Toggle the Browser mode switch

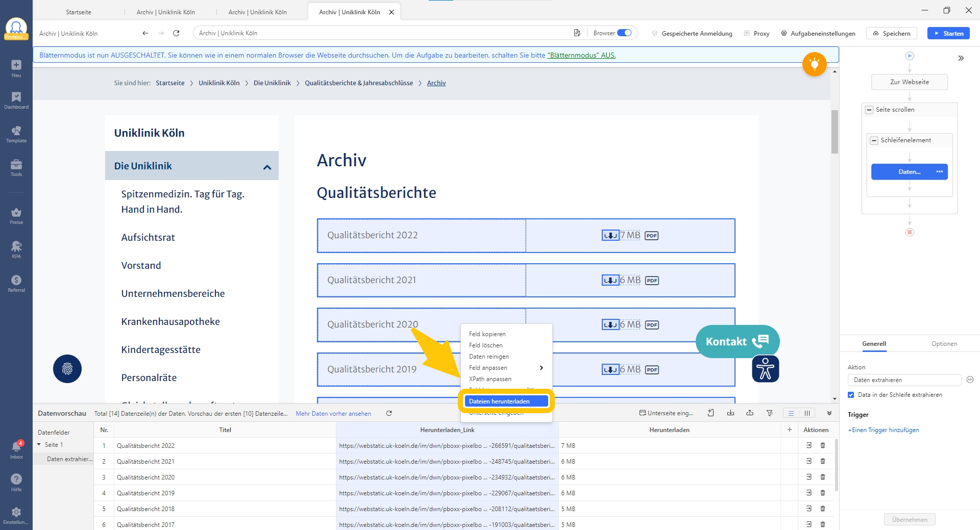pyautogui.click(x=624, y=33)
